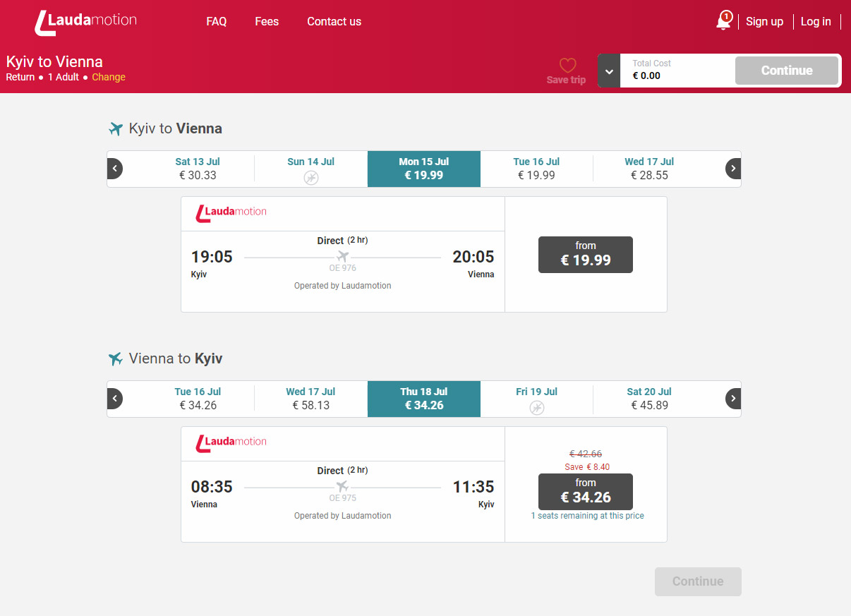
Task: Select the return fare from € 34.26
Action: 586,492
